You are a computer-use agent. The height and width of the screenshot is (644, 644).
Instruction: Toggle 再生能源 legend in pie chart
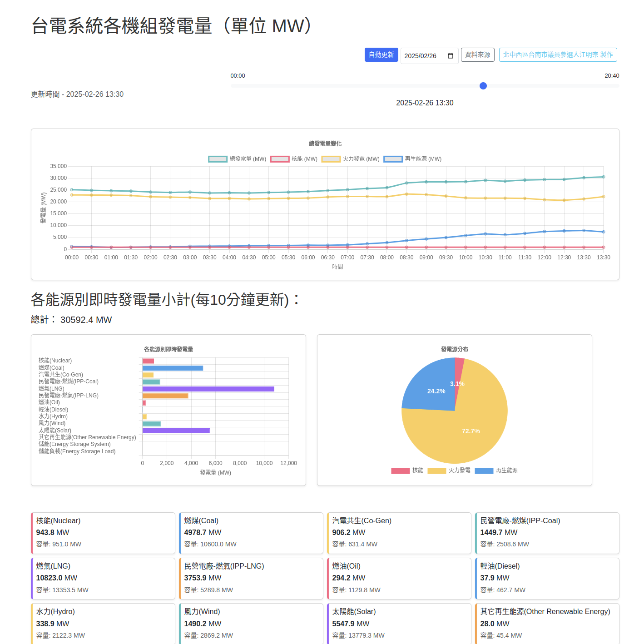pyautogui.click(x=496, y=471)
